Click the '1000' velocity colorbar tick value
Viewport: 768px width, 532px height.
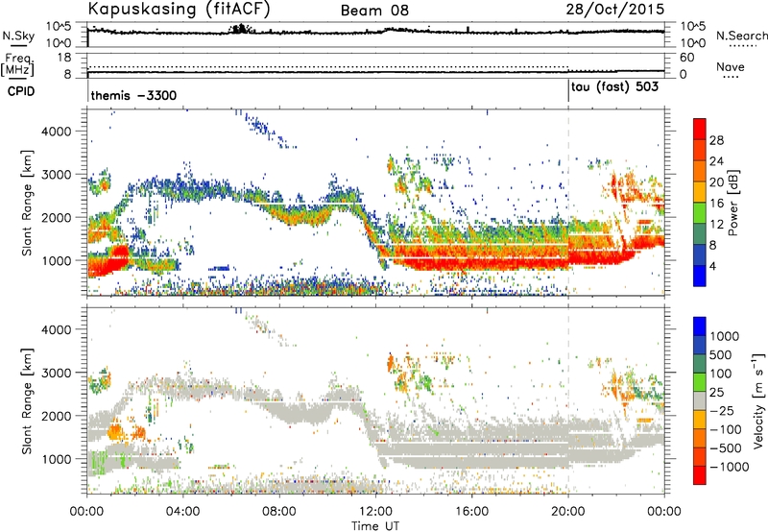[x=724, y=336]
